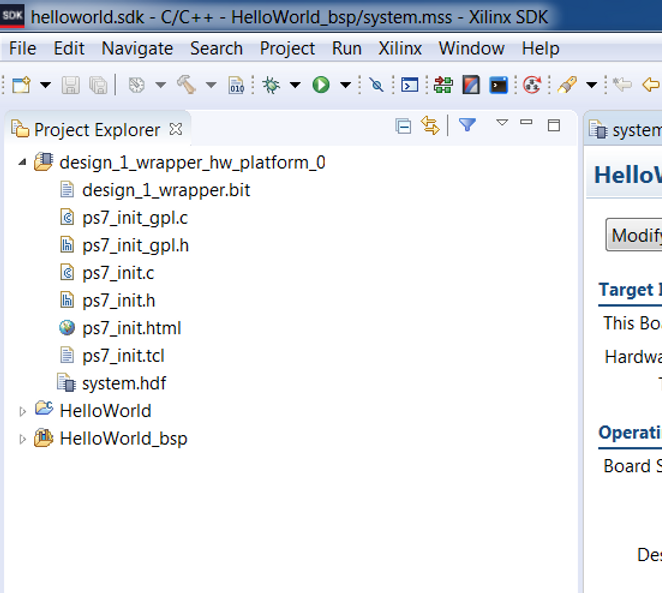The image size is (662, 593).
Task: Select design_1_wrapper.bit file
Action: tap(166, 190)
